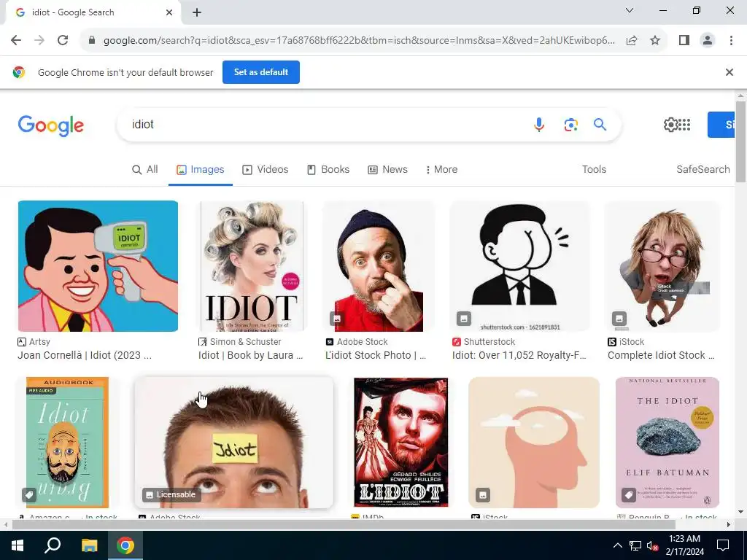The height and width of the screenshot is (560, 747).
Task: Reload the page with the refresh icon
Action: (63, 41)
